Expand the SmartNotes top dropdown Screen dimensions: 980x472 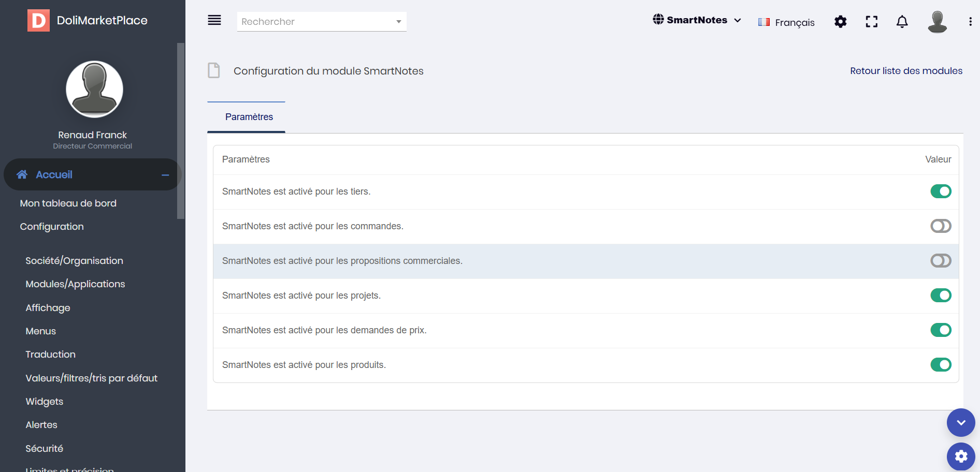pos(697,20)
